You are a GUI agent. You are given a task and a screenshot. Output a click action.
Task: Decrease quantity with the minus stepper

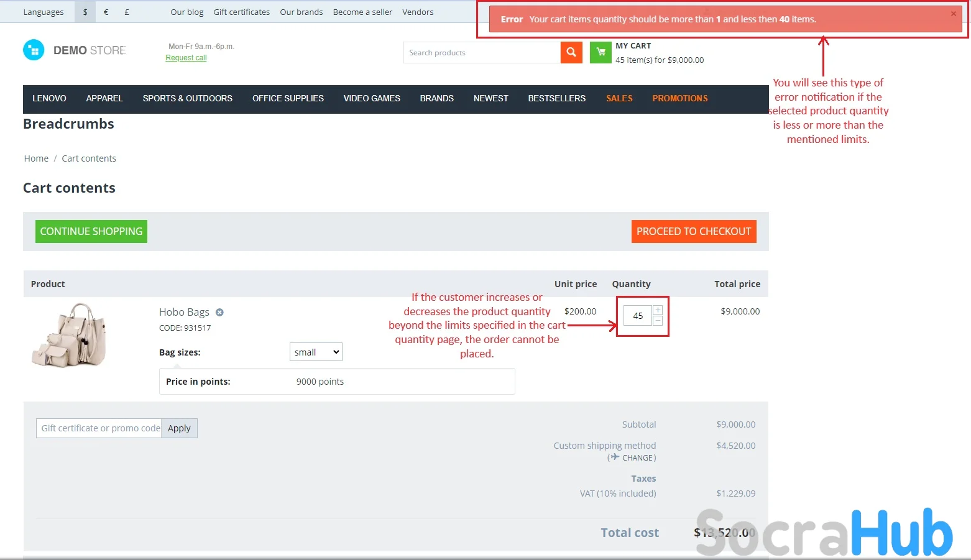[658, 321]
